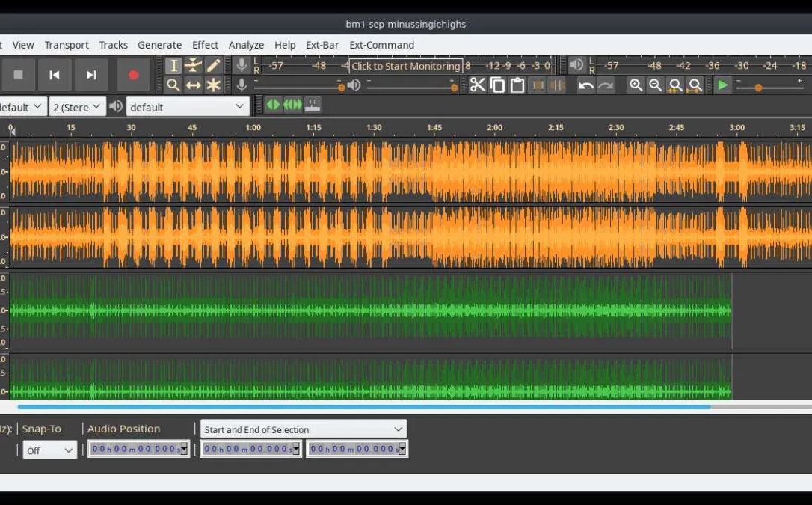812x505 pixels.
Task: Click the Audio Position time field
Action: point(138,449)
